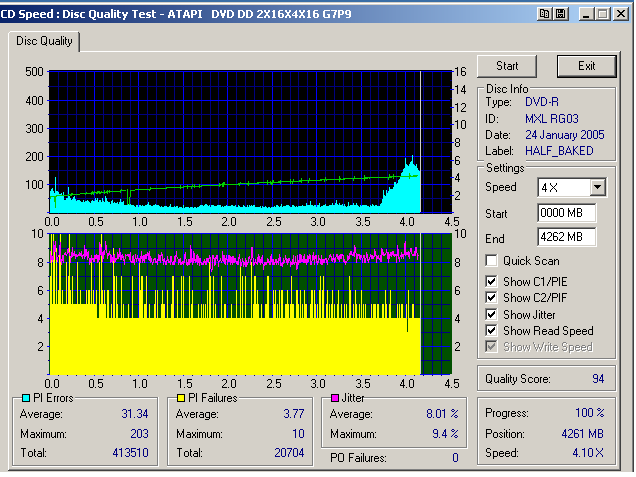Click the yellow PI Failures color swatch
Image resolution: width=636 pixels, height=477 pixels.
coord(181,398)
